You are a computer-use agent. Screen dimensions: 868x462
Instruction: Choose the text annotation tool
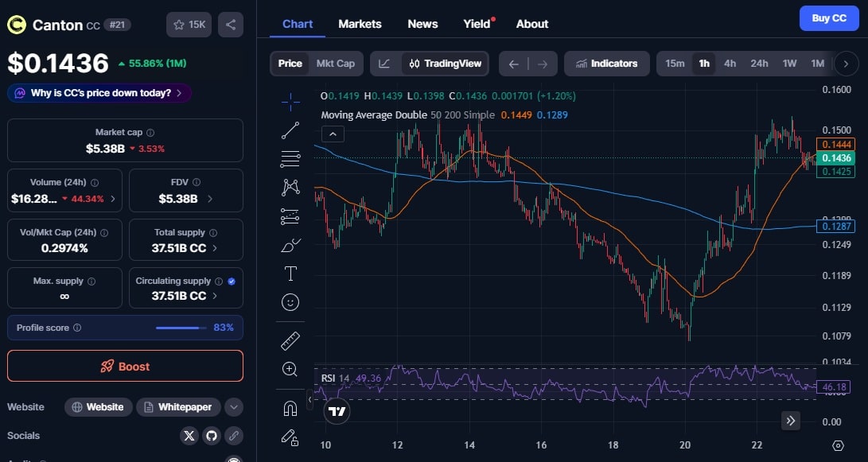point(290,274)
